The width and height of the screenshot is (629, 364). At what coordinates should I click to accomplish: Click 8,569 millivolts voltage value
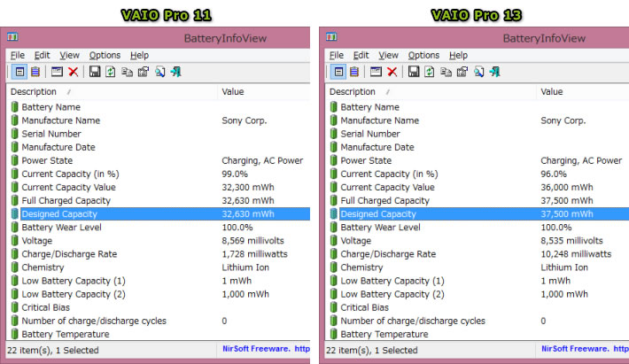252,241
